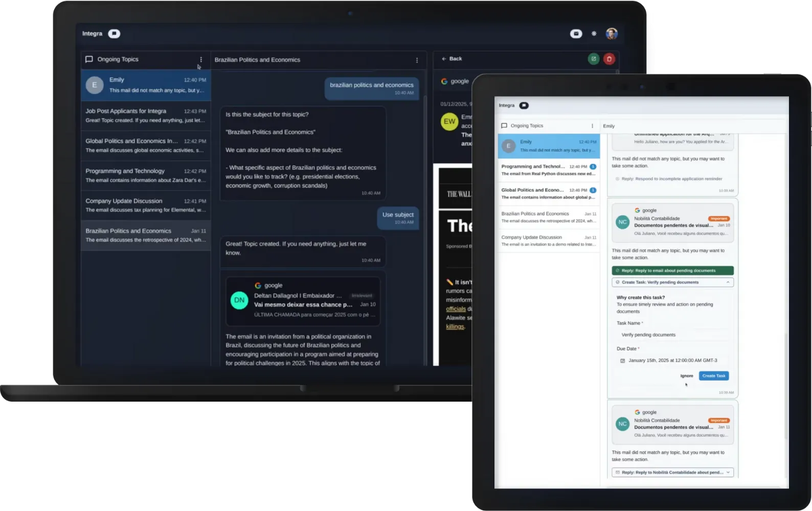
Task: Go back using the Back arrow link
Action: coord(452,59)
